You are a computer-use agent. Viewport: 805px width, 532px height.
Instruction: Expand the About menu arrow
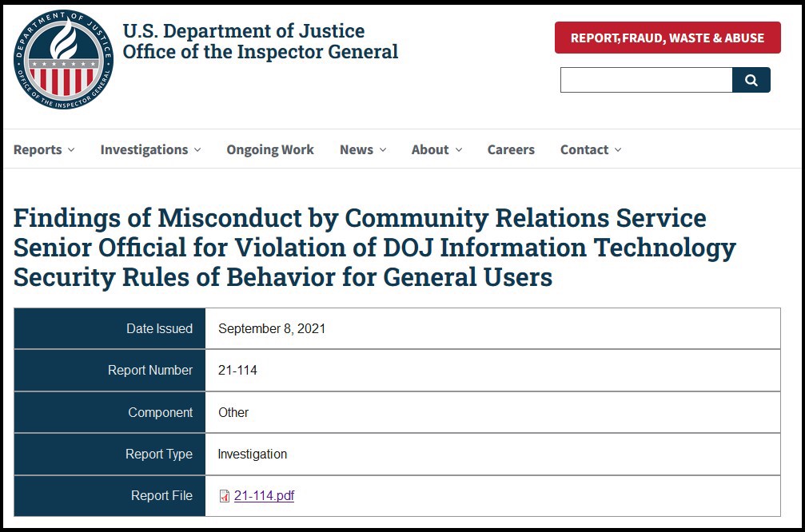(459, 150)
